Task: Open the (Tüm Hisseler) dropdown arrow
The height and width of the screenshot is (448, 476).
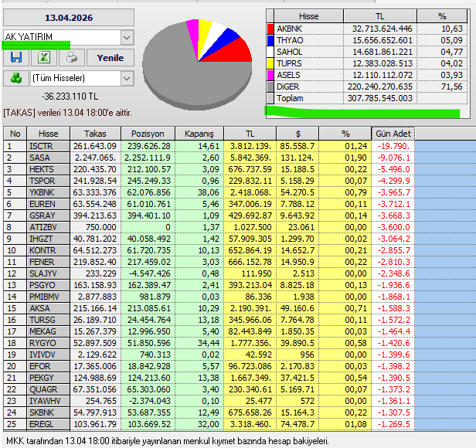Action: (127, 79)
